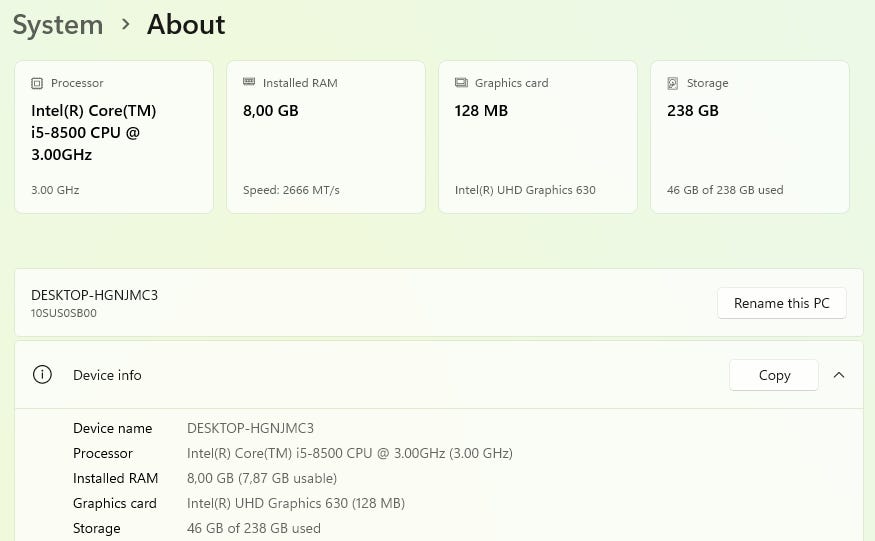875x541 pixels.
Task: Click the Processor label in the Device info list
Action: [x=103, y=453]
